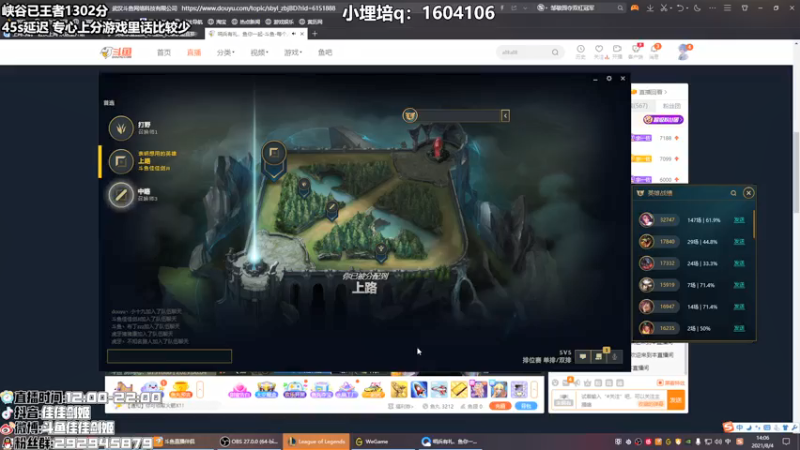Click 发送 for the 16947 hero row
This screenshot has width=800, height=450.
point(739,307)
